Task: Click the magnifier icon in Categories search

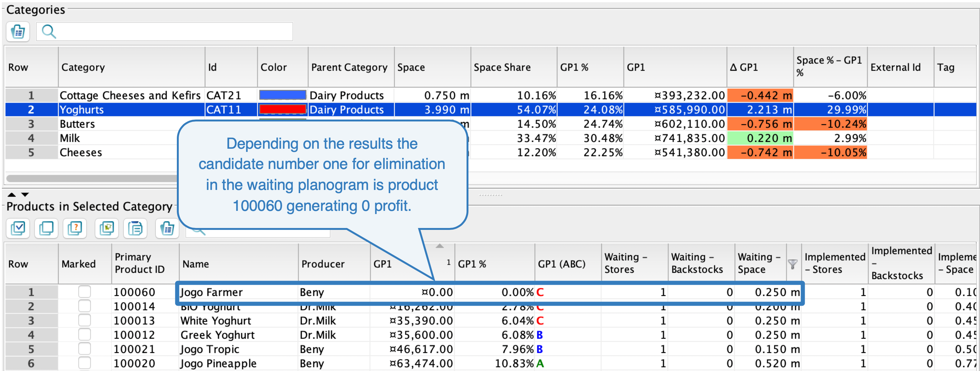Action: (49, 32)
